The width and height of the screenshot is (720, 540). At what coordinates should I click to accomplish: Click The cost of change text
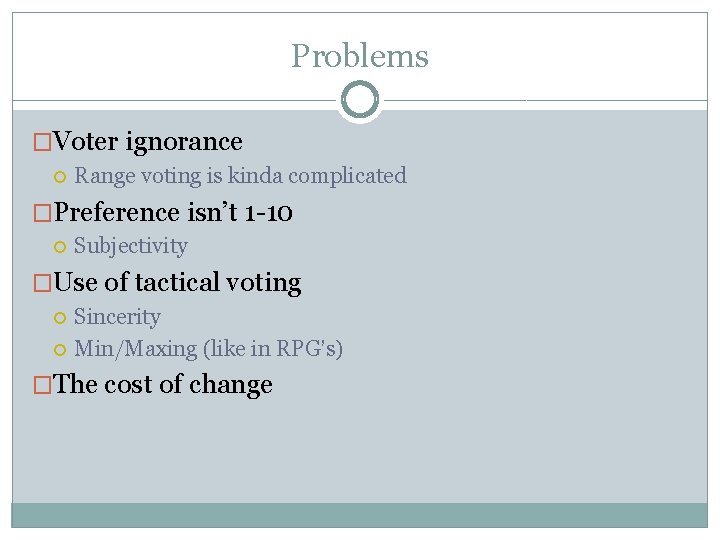[x=163, y=385]
